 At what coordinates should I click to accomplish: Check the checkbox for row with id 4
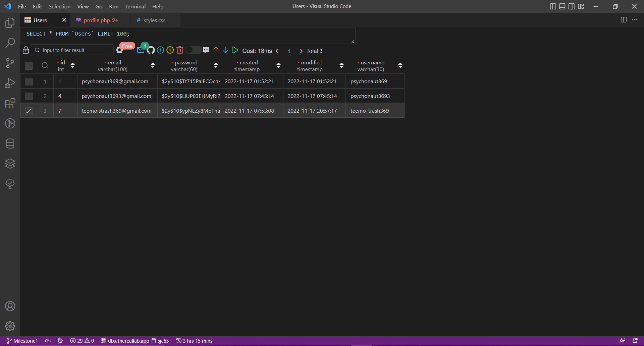point(29,96)
